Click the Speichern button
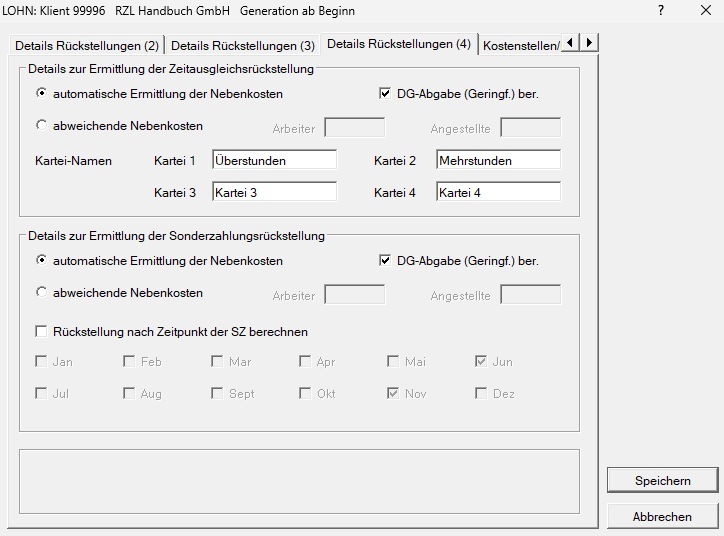Viewport: 724px width, 536px height. [662, 481]
